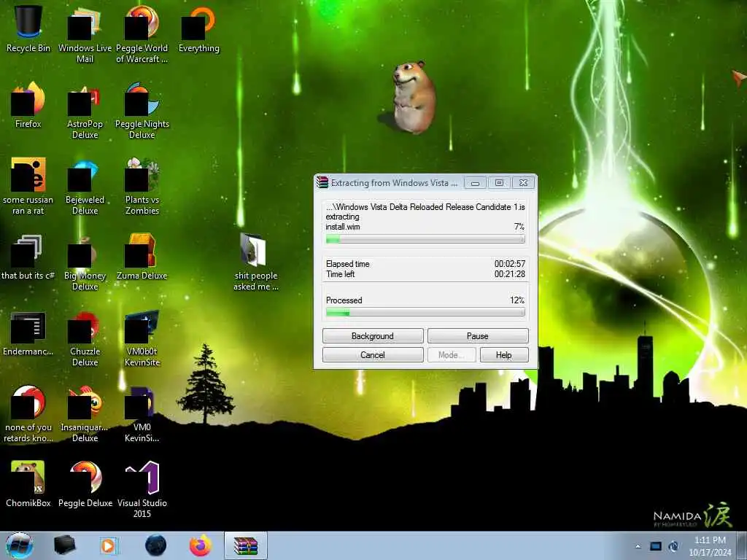Click the install.wim filename text
747x560 pixels.
(343, 227)
